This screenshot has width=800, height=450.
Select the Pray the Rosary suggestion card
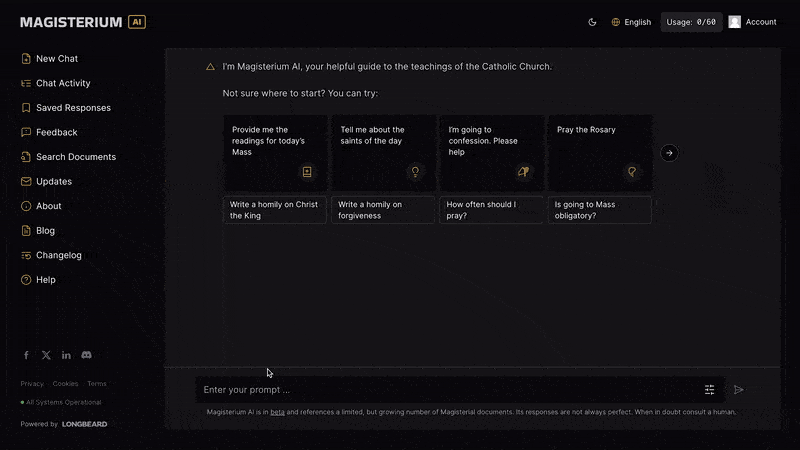click(599, 152)
